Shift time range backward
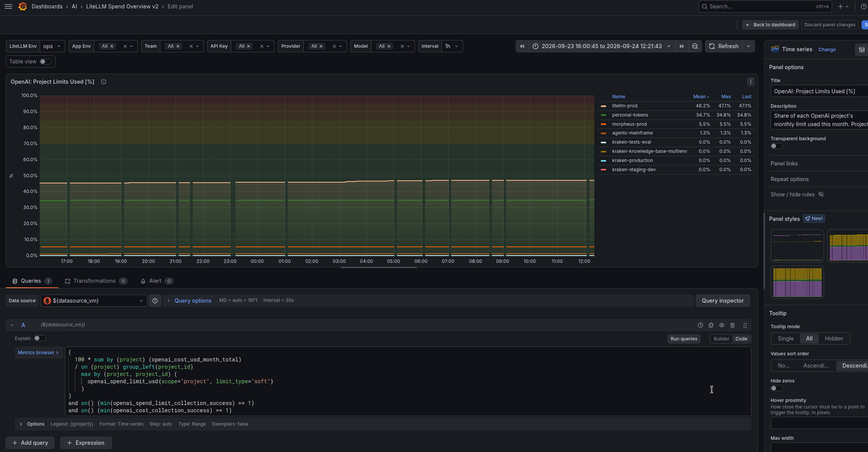868x452 pixels. click(522, 46)
